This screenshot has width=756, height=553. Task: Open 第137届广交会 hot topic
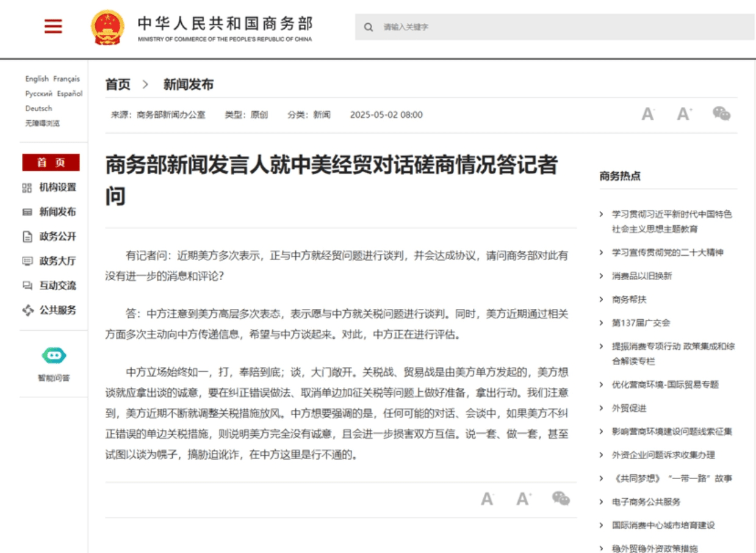pos(641,323)
